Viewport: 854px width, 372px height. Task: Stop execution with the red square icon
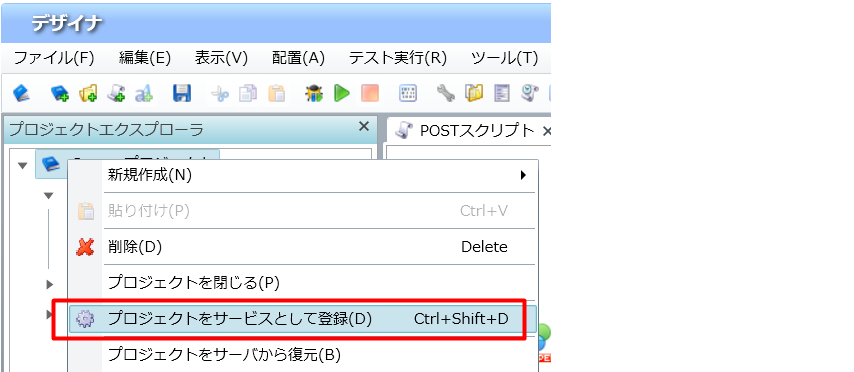pyautogui.click(x=370, y=93)
